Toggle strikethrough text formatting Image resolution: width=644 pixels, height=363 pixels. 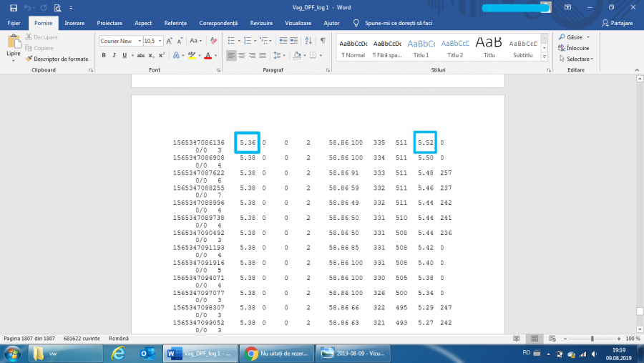point(141,55)
